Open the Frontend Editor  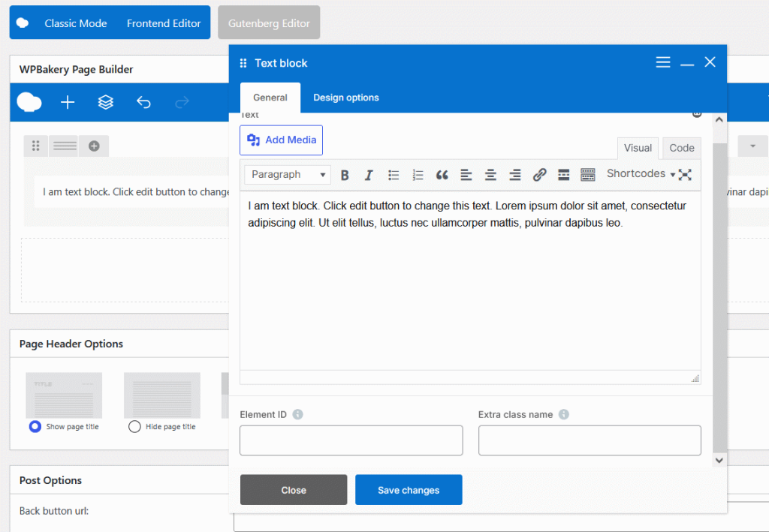(x=164, y=23)
